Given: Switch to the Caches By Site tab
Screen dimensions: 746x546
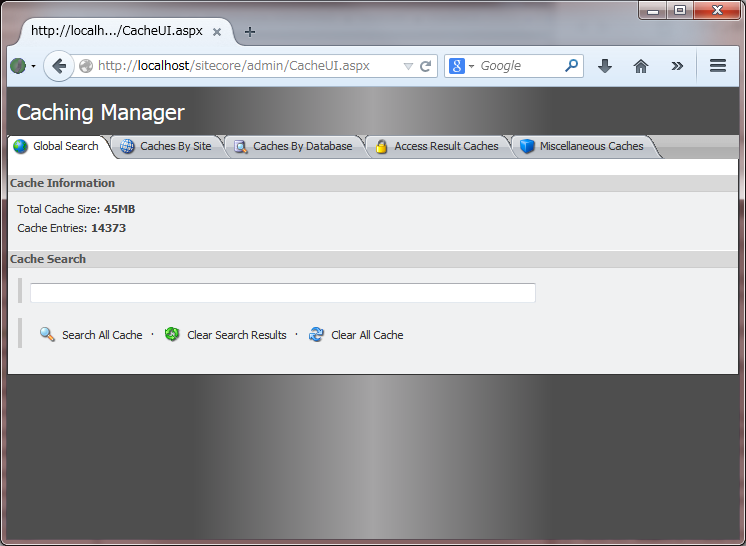Looking at the screenshot, I should click(167, 146).
